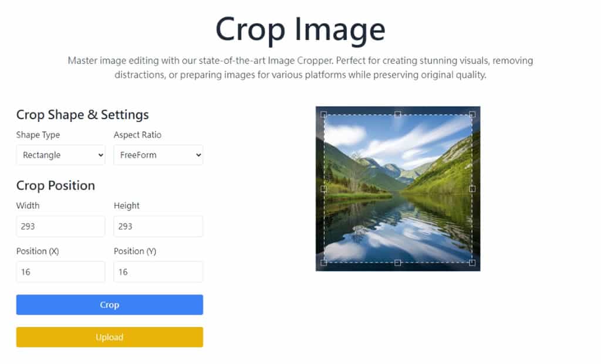The image size is (601, 364).
Task: Click into the Position (Y) field
Action: coord(158,272)
